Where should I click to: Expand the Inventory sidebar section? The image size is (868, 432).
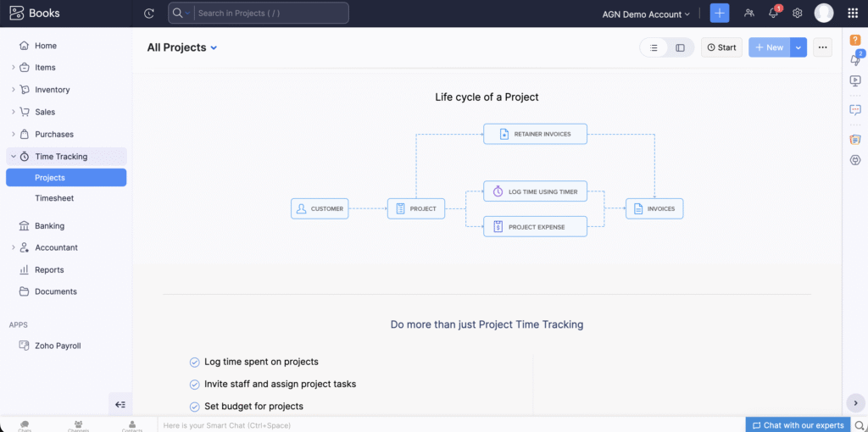[14, 90]
